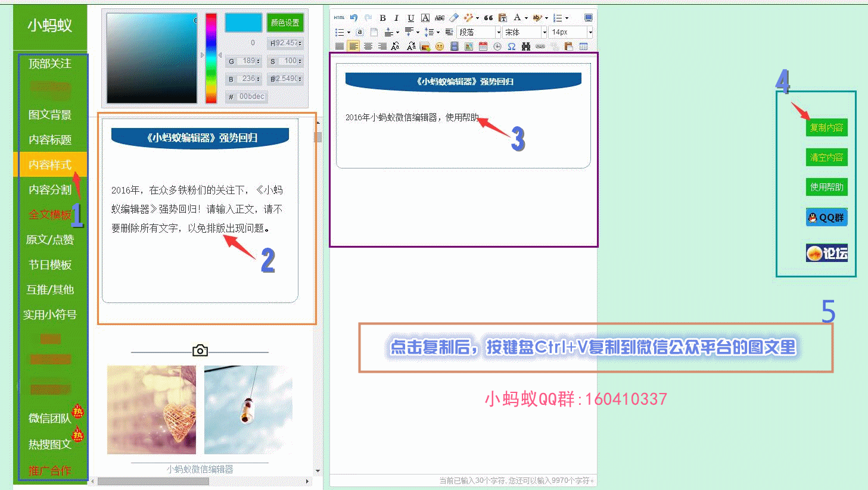Click the camera icon divider template
The width and height of the screenshot is (868, 490).
coord(200,351)
